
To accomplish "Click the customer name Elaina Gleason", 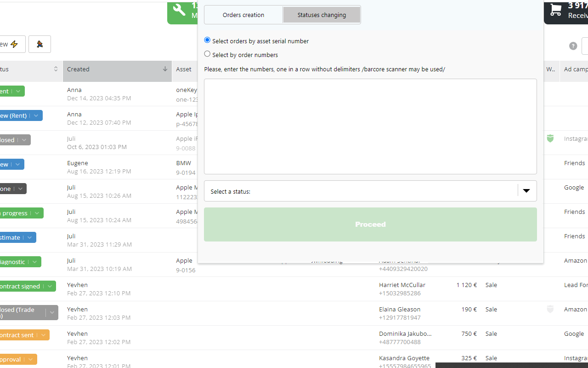I will [400, 309].
